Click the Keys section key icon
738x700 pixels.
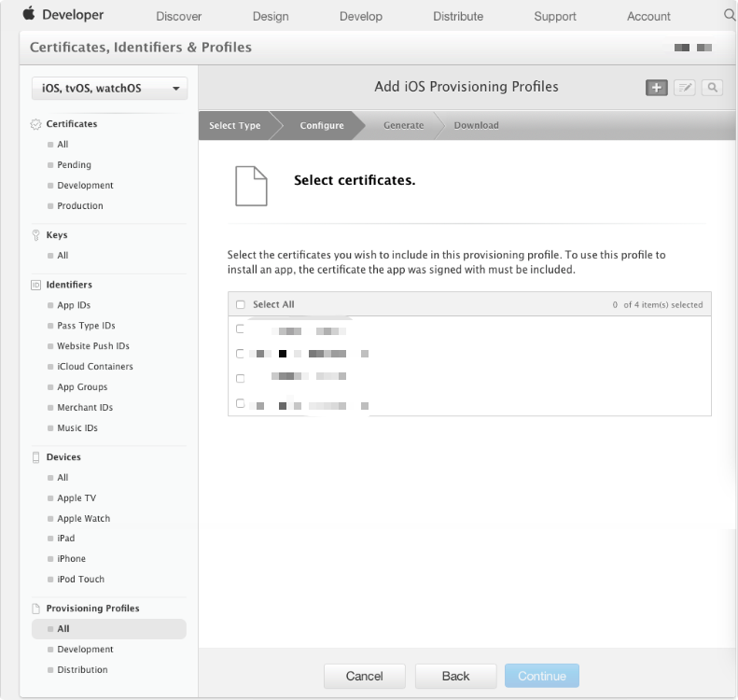(x=35, y=235)
